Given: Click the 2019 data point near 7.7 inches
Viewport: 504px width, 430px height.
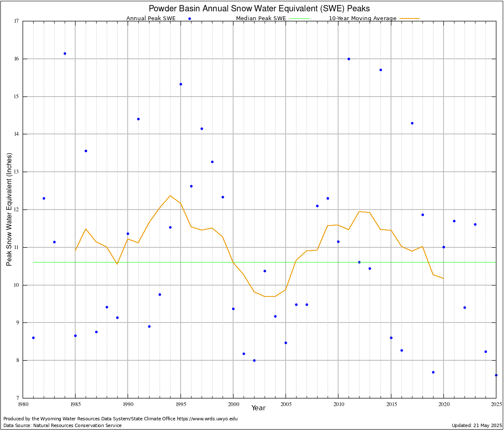Looking at the screenshot, I should tap(433, 372).
